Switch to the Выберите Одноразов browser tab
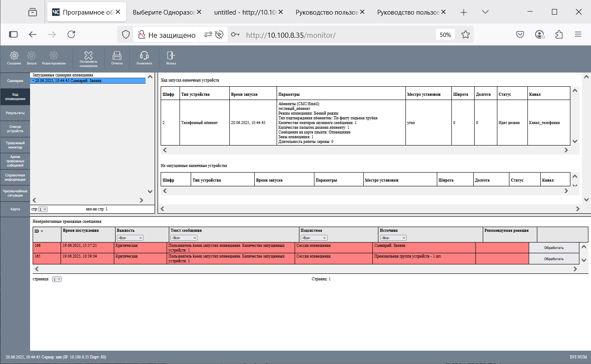The image size is (591, 364). (166, 12)
